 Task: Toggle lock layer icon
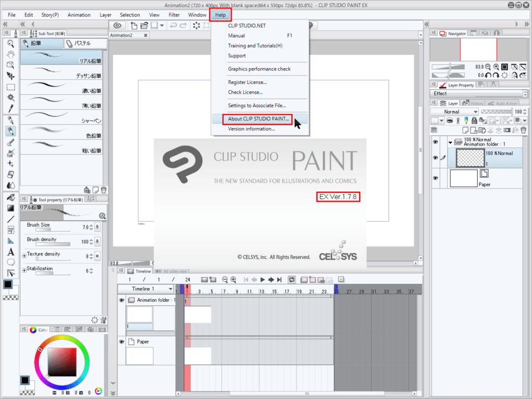[x=474, y=120]
